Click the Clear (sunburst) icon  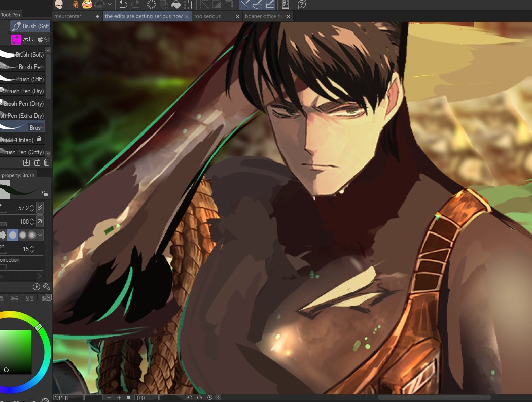(151, 4)
